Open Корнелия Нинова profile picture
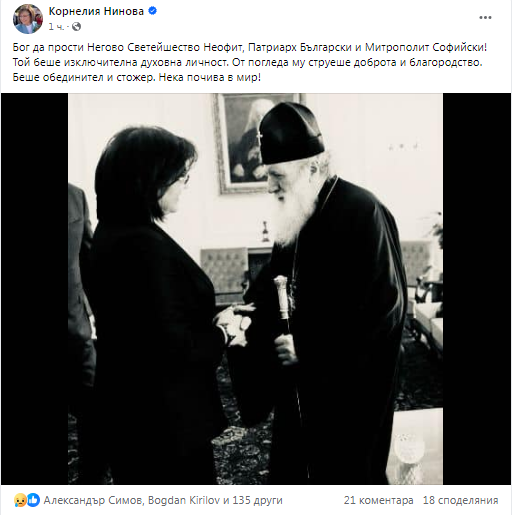 (28, 18)
